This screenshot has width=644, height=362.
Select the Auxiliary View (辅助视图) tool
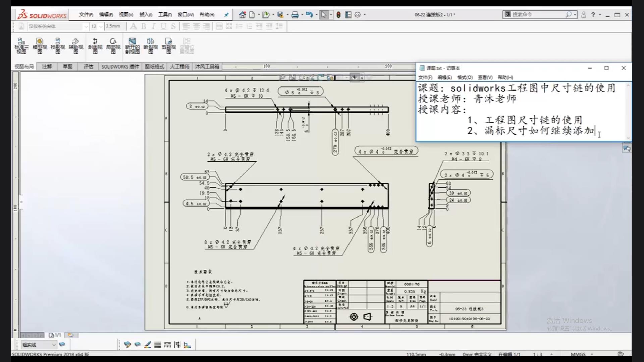pyautogui.click(x=76, y=46)
